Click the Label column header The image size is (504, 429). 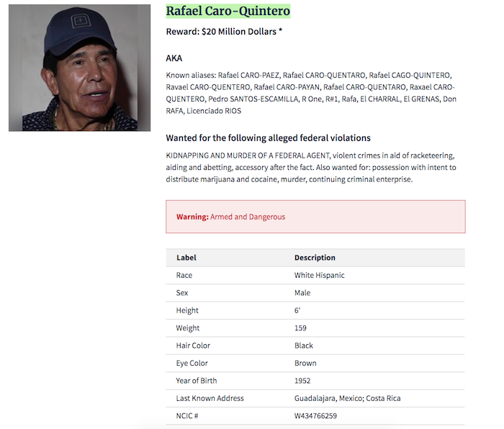(x=186, y=258)
